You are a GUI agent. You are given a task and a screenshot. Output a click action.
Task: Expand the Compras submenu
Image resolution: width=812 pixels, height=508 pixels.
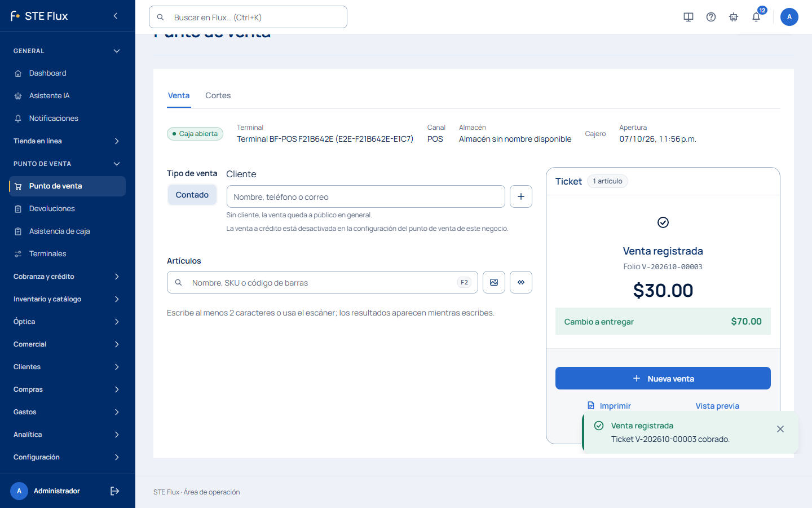68,389
